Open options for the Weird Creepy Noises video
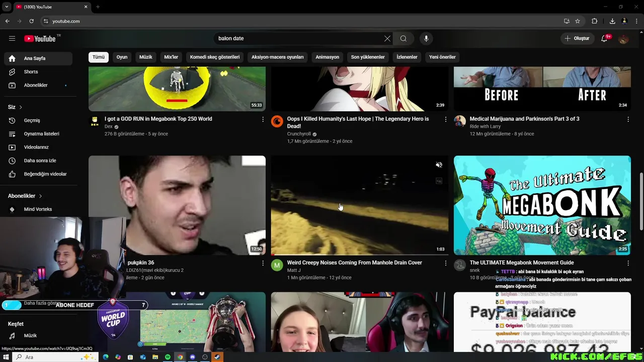644x362 pixels. click(445, 263)
